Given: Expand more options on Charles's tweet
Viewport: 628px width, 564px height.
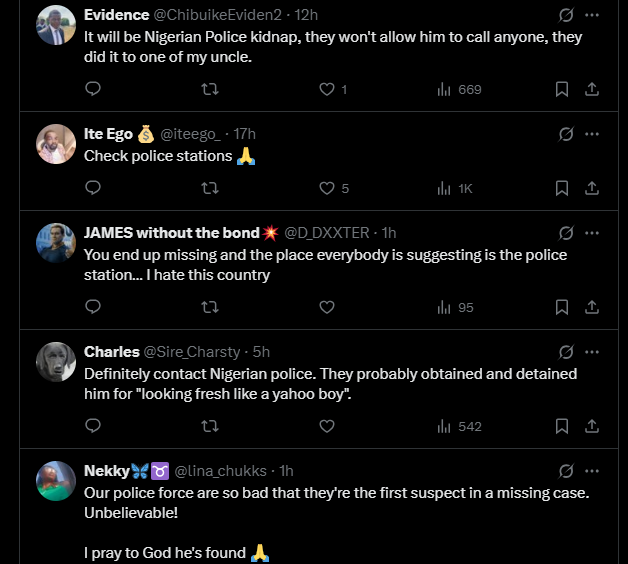Looking at the screenshot, I should click(x=592, y=351).
